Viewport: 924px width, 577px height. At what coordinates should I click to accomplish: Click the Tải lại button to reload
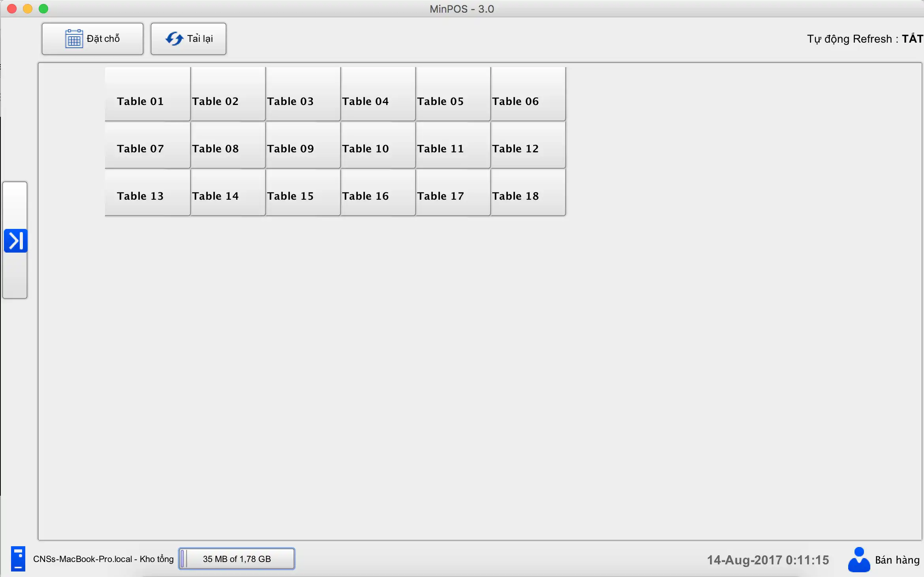coord(189,38)
